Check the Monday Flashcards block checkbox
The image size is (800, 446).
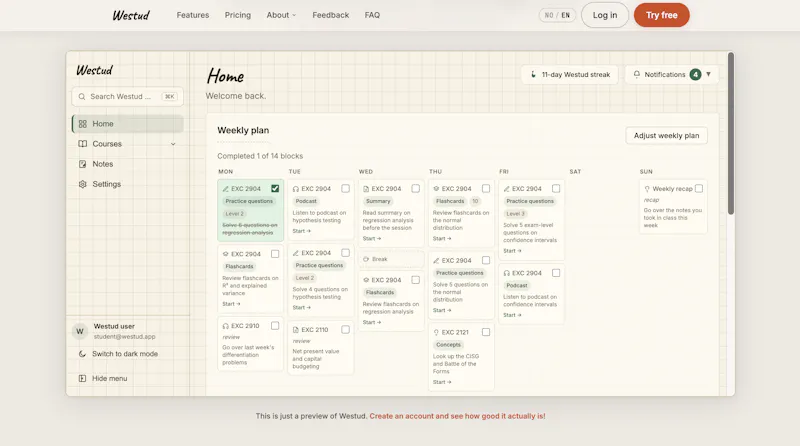tap(275, 254)
